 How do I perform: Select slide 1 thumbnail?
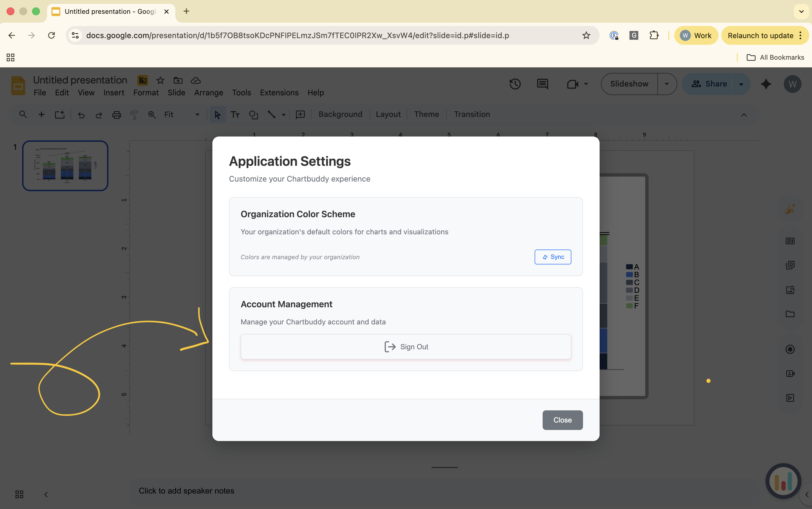65,165
